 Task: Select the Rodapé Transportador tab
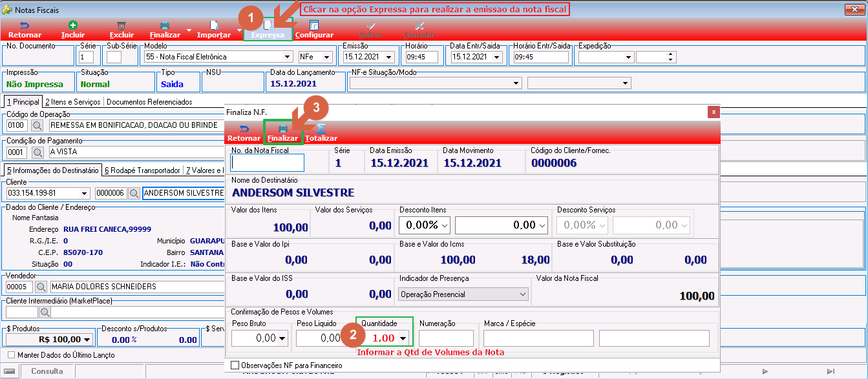pyautogui.click(x=142, y=170)
